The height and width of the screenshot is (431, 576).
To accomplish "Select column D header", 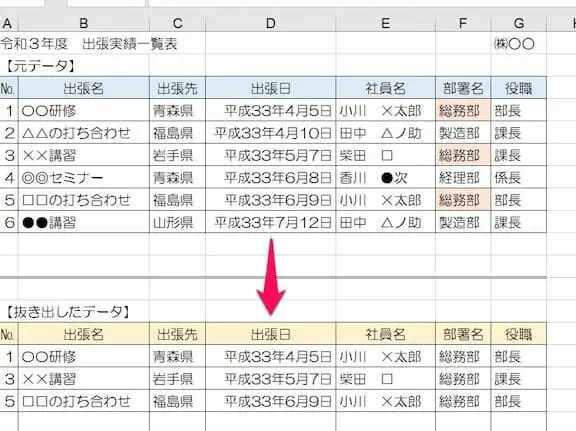I will click(x=271, y=24).
